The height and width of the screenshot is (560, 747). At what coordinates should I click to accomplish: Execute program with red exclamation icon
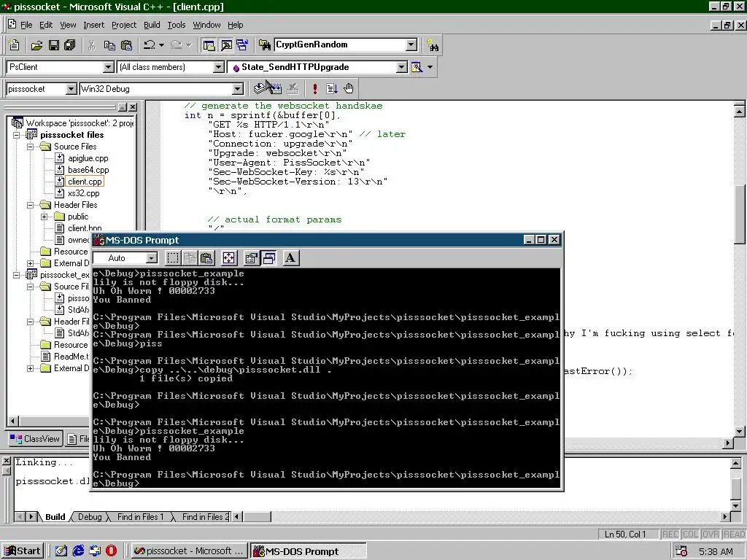(315, 88)
